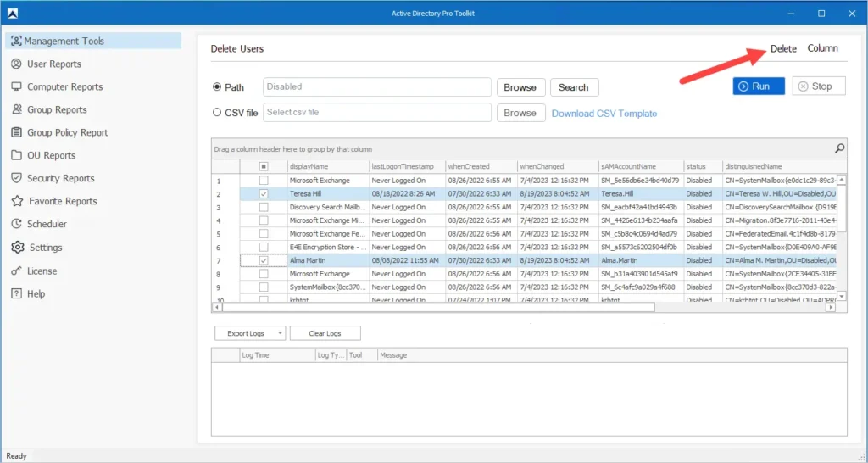Click the Clear Logs button
The height and width of the screenshot is (463, 868).
(325, 333)
